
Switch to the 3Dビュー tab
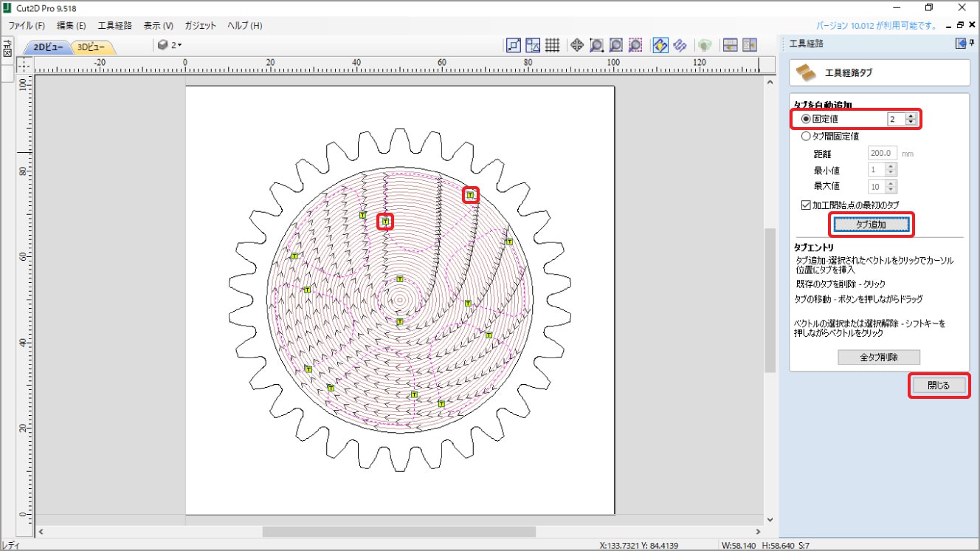point(92,47)
